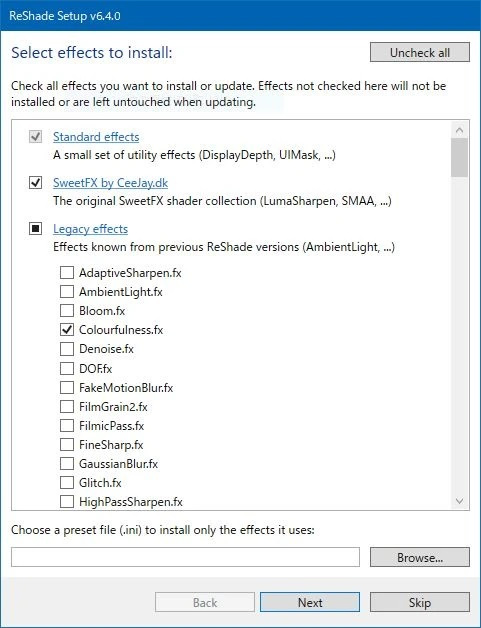Uncheck the SweetFX by CeeJay.dk checkbox
Viewport: 481px width, 628px height.
[x=36, y=183]
